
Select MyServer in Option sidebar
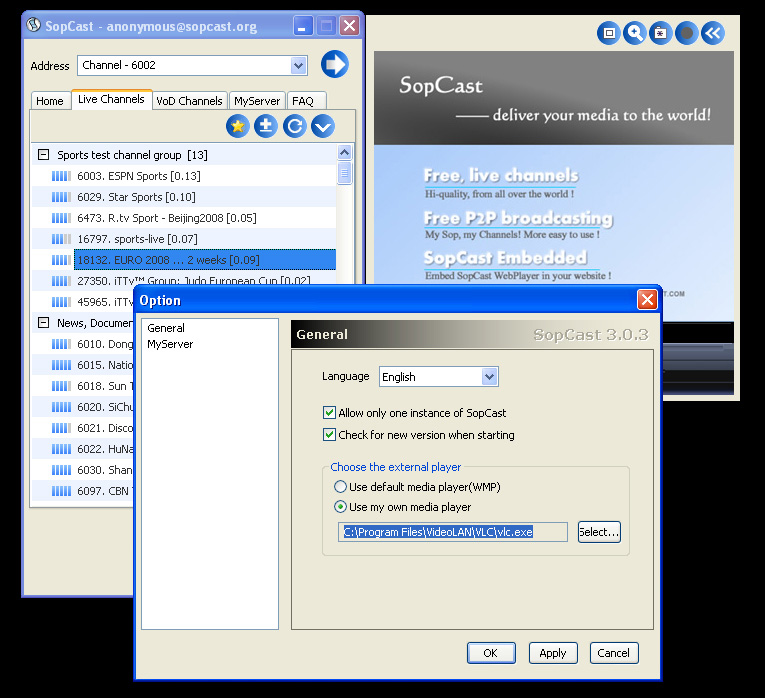click(170, 344)
